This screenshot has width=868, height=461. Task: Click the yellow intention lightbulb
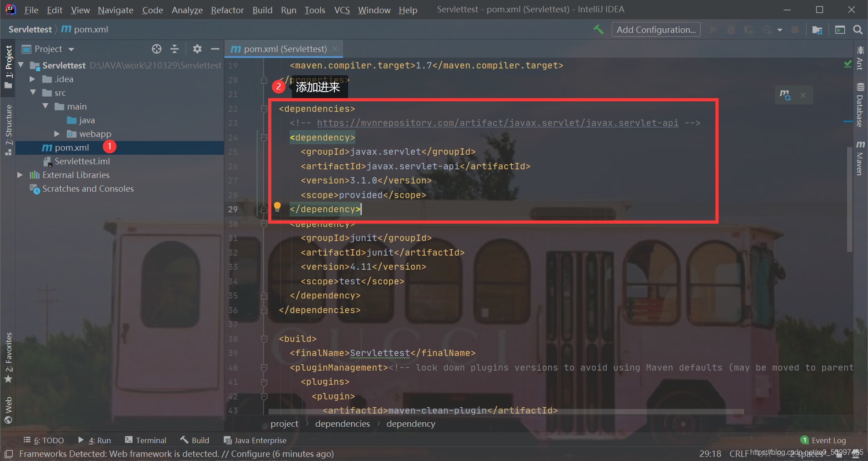277,207
